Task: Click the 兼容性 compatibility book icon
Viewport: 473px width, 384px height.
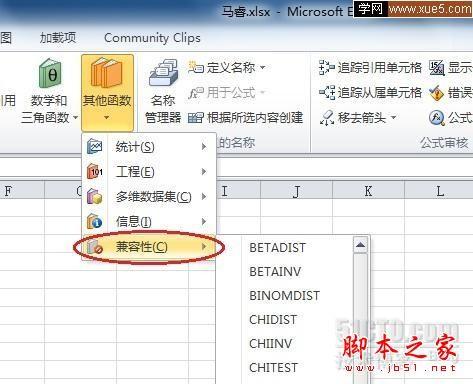Action: (x=95, y=247)
